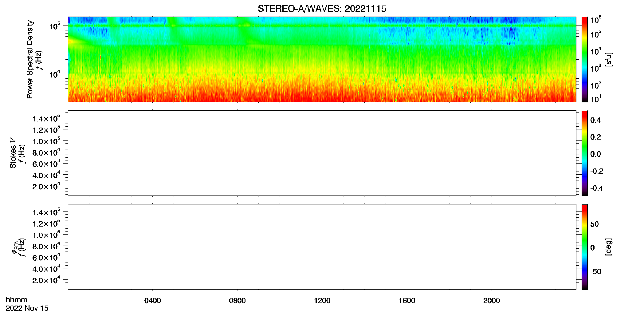644x332 pixels.
Task: Click the small red spot in the spectrogram
Action: 100,57
